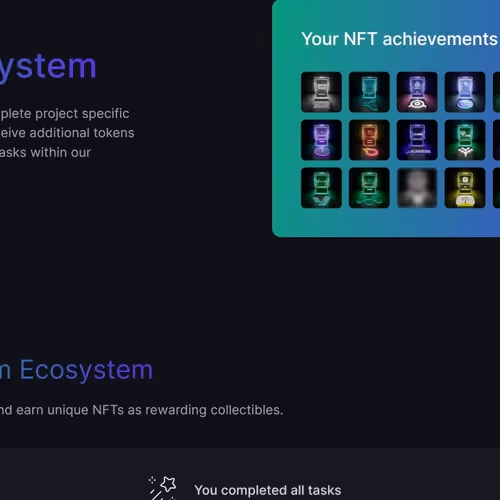Select violet NFT with purple circular platform
Screen dimensions: 500x500
click(x=321, y=140)
